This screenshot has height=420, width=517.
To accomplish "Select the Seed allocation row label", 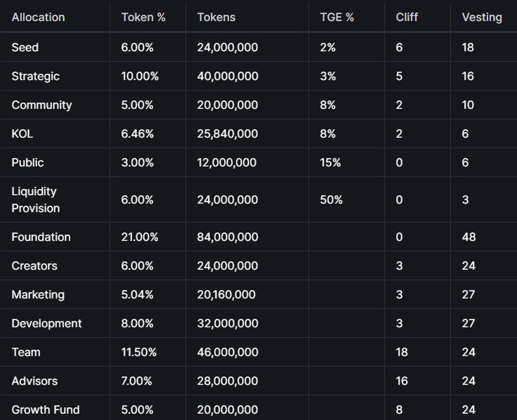I will (x=25, y=47).
